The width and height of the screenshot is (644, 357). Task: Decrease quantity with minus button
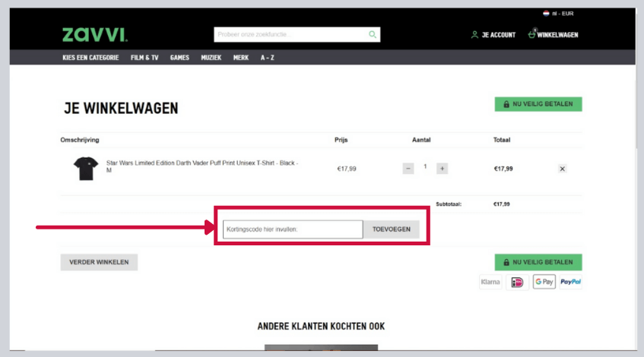pyautogui.click(x=408, y=169)
